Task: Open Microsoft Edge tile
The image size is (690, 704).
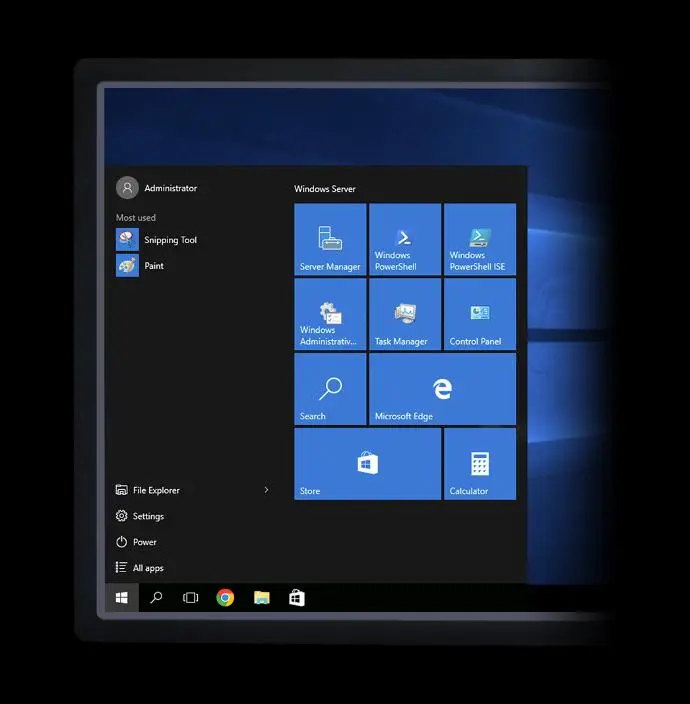Action: click(x=442, y=389)
